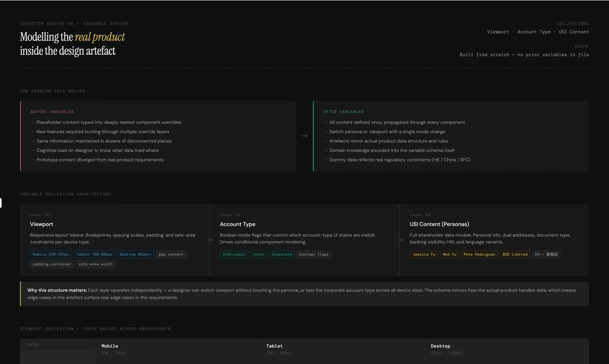The image size is (609, 364).
Task: Click the arrow between Account Type and USI Content
Action: 400,240
